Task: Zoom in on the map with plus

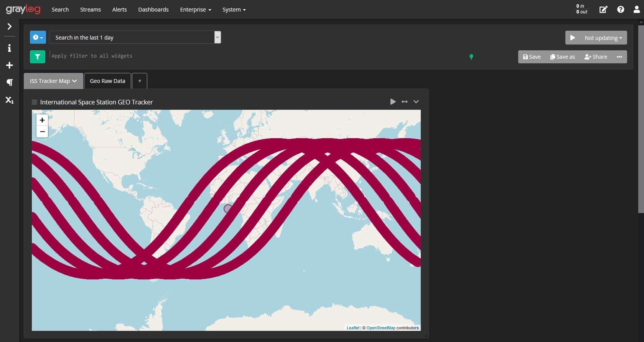Action: click(x=42, y=120)
